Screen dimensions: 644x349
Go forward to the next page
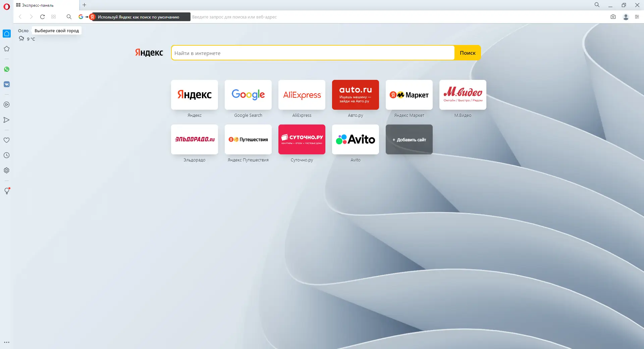pos(31,17)
